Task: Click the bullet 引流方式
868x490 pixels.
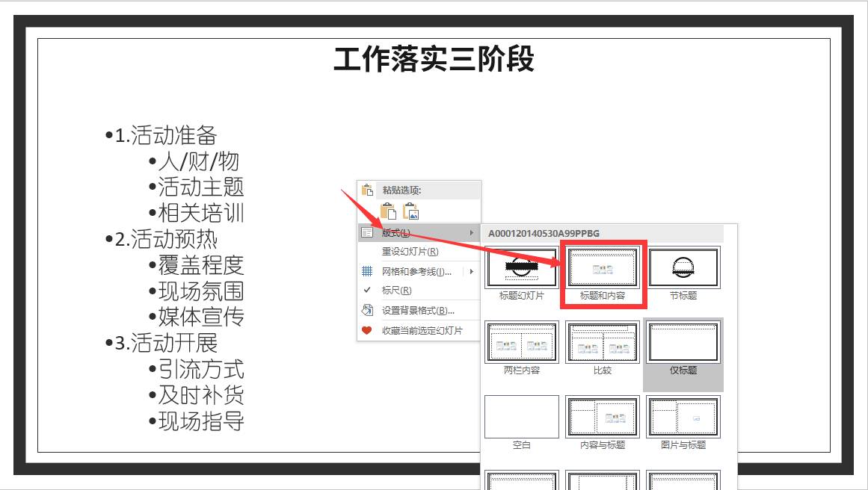Action: [x=197, y=370]
